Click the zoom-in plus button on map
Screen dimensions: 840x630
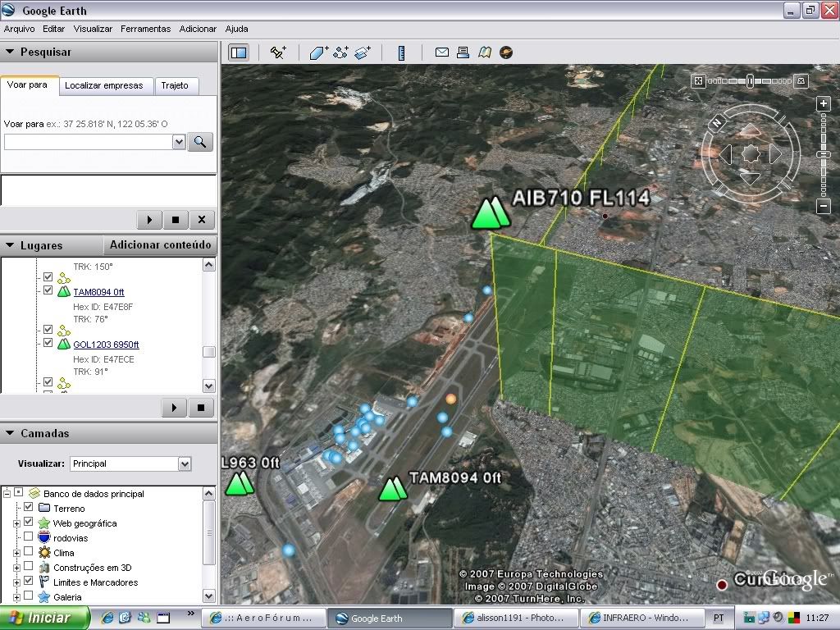tap(824, 103)
